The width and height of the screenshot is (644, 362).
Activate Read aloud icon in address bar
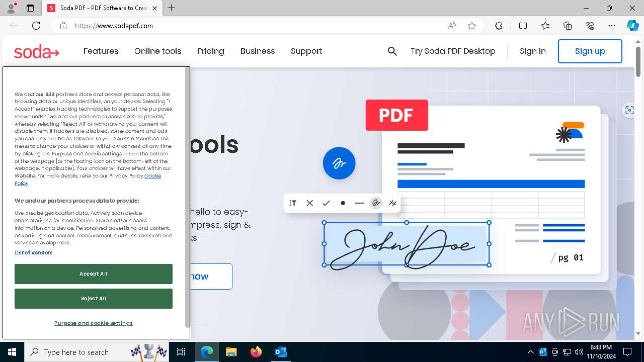[452, 26]
